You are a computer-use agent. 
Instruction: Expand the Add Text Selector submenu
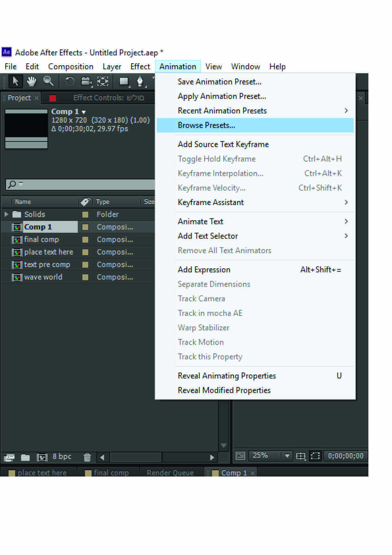click(x=346, y=236)
